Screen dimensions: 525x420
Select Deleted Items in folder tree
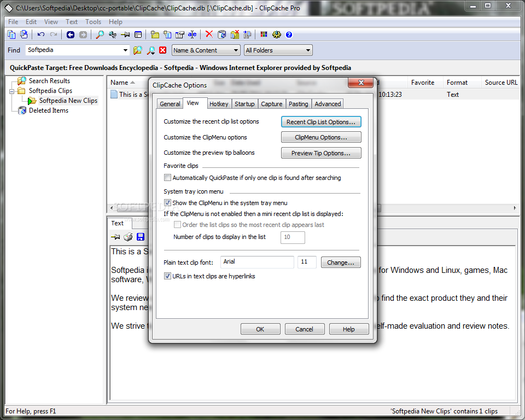pos(49,110)
